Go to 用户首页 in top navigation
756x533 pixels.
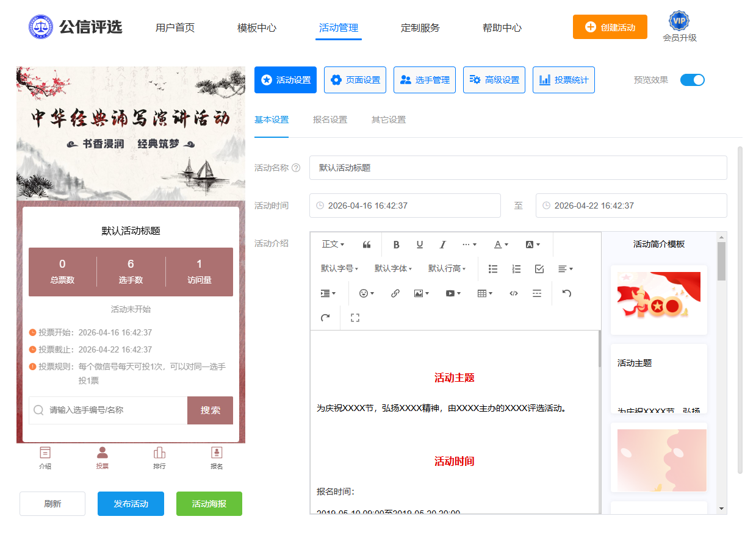click(x=175, y=27)
